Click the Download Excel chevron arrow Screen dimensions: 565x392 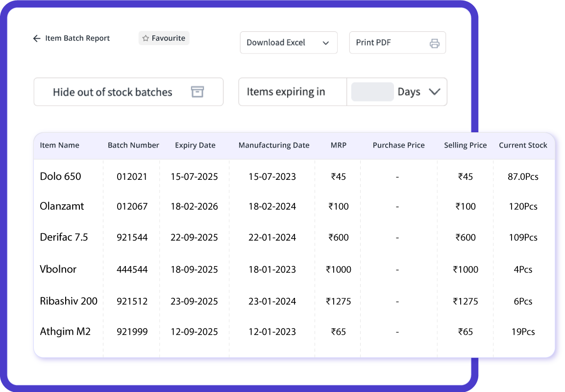[x=326, y=43]
